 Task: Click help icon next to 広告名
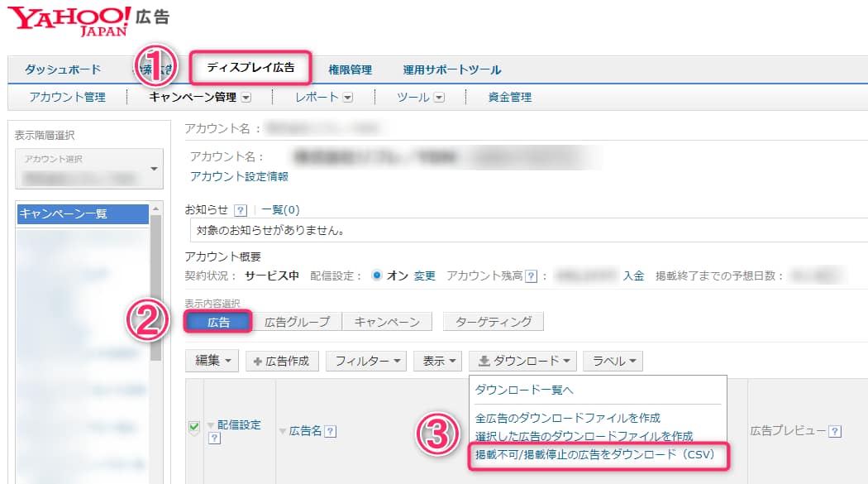(x=330, y=431)
